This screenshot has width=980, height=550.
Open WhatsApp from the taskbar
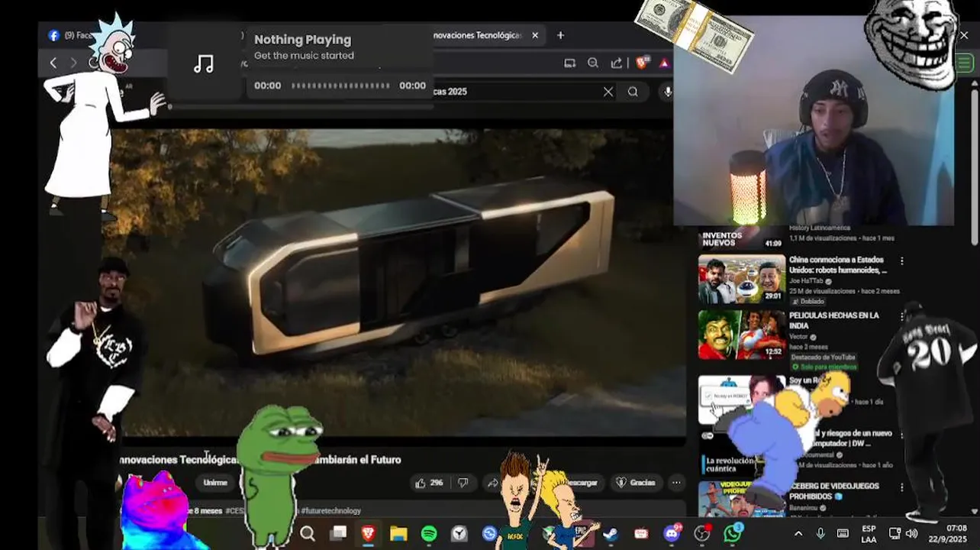(733, 533)
